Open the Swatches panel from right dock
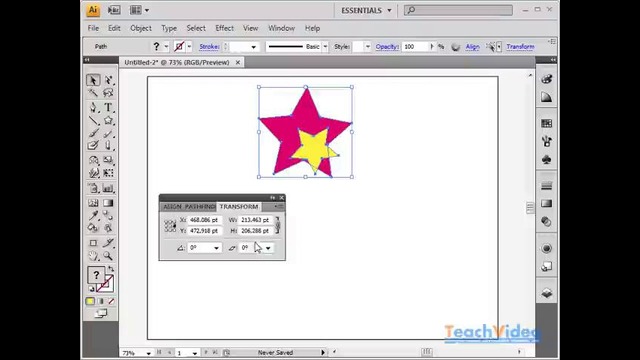The height and width of the screenshot is (360, 640). 547,123
